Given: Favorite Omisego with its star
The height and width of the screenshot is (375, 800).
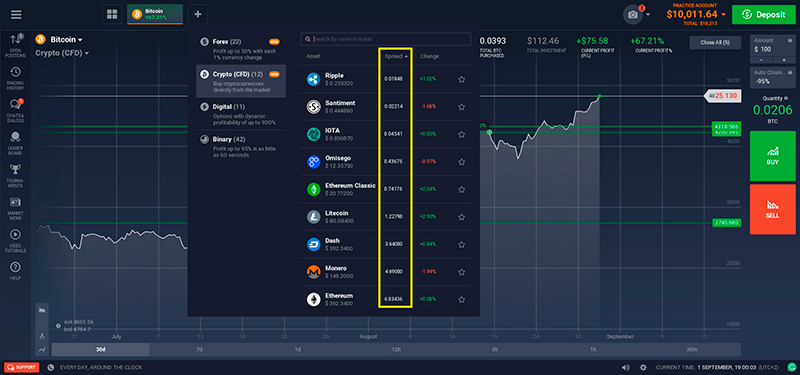Looking at the screenshot, I should pyautogui.click(x=461, y=162).
